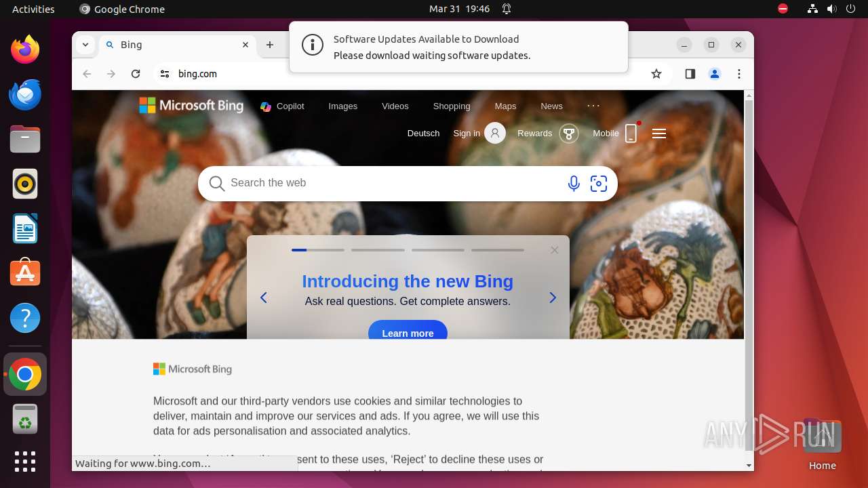This screenshot has height=488, width=868.
Task: Open visual search camera icon
Action: (599, 184)
